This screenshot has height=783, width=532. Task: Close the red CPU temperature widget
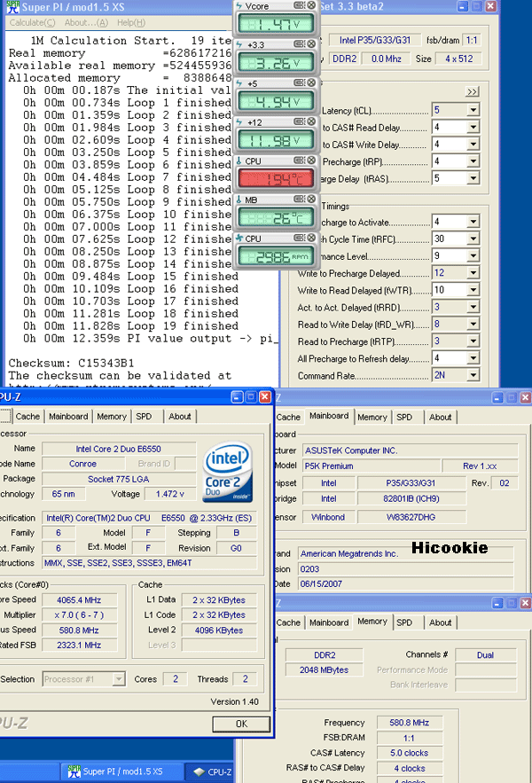310,161
